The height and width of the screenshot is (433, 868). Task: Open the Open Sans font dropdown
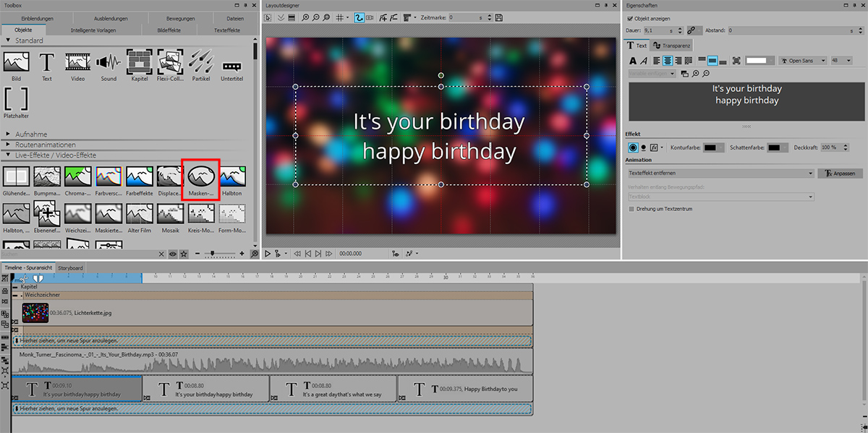pyautogui.click(x=802, y=61)
